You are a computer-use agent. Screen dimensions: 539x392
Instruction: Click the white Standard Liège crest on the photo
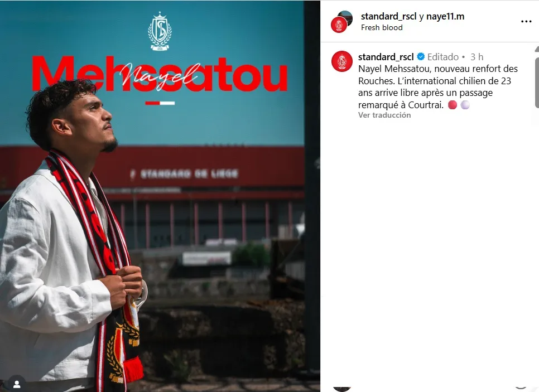point(160,32)
